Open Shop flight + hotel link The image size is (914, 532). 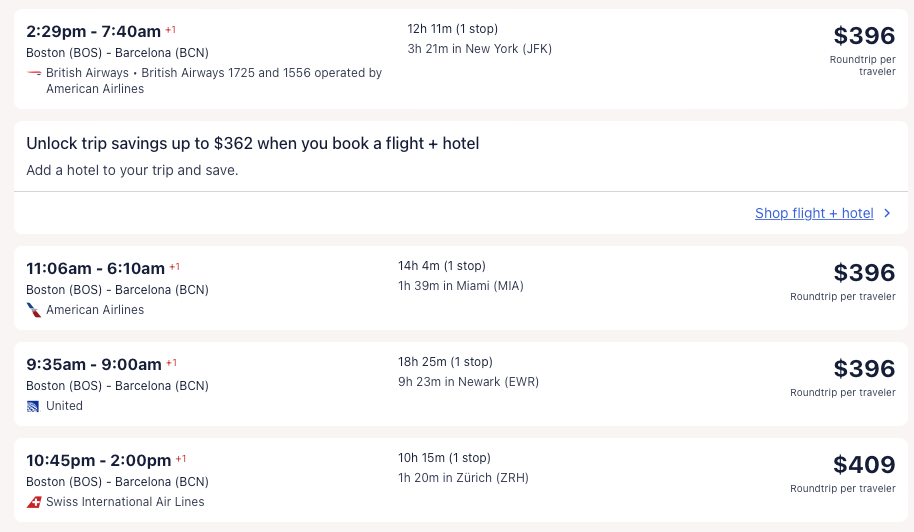[814, 213]
